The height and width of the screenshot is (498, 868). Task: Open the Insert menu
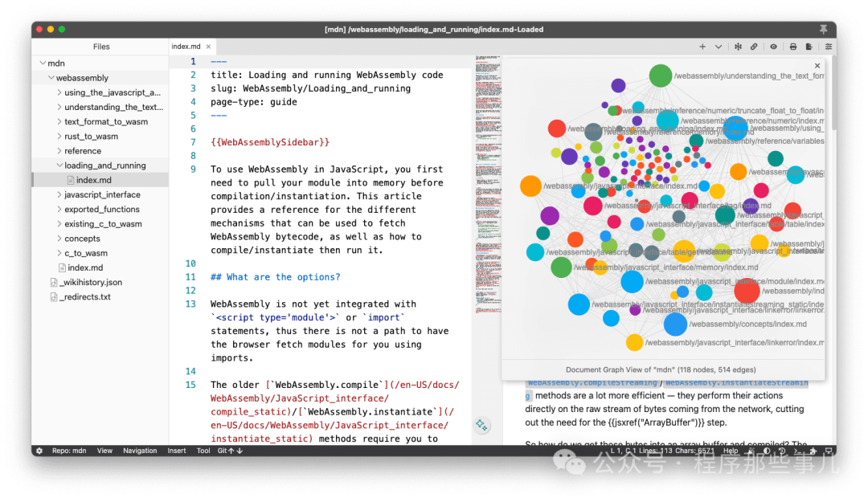coord(177,451)
